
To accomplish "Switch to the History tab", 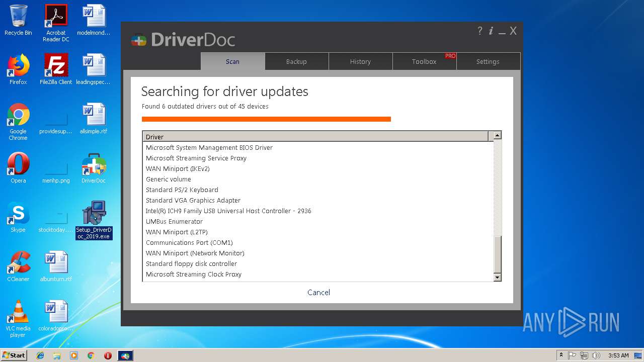I will point(360,61).
